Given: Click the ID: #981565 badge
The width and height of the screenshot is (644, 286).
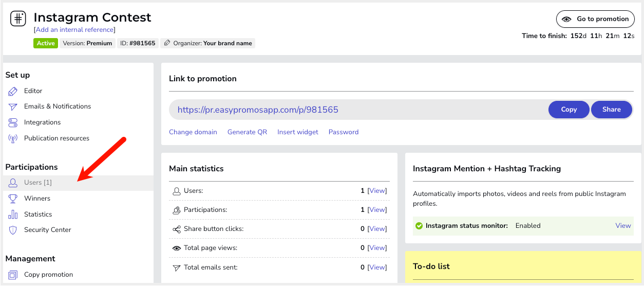Looking at the screenshot, I should pos(138,43).
